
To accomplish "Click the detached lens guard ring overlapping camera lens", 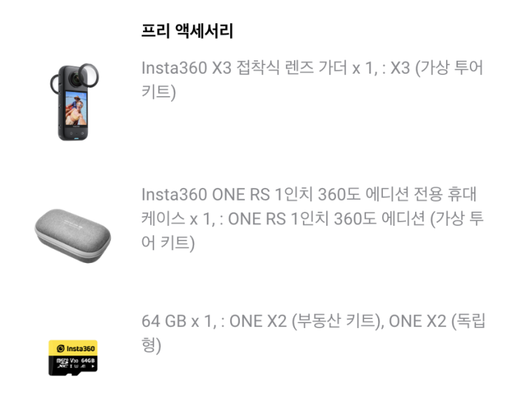I will click(89, 75).
